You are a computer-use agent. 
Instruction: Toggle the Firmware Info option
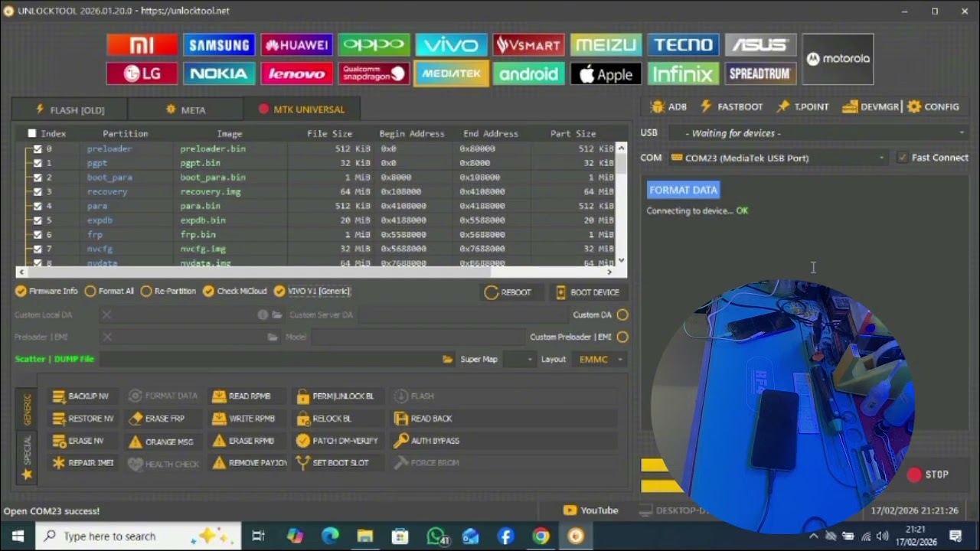[x=47, y=291]
